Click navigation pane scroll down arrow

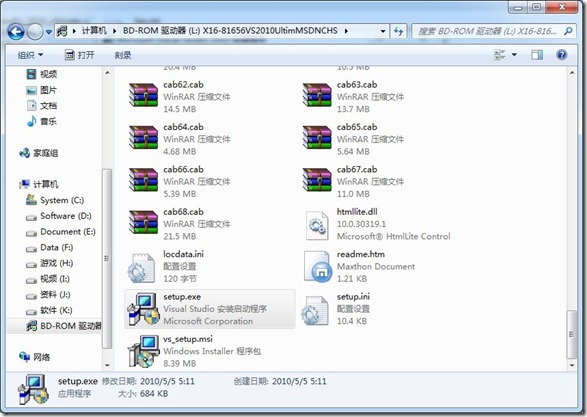pos(107,365)
